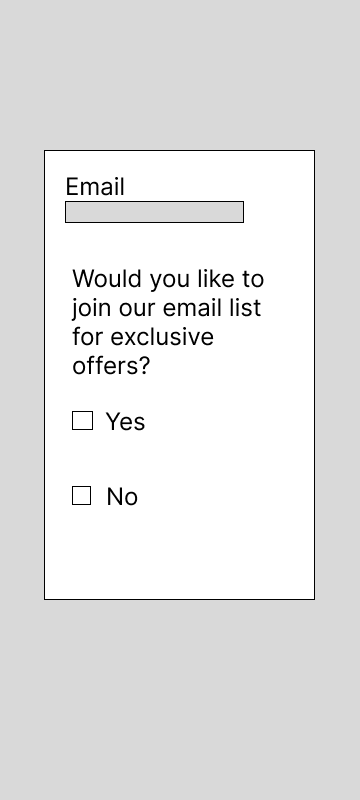Click the gray background below the form card

pos(179,699)
